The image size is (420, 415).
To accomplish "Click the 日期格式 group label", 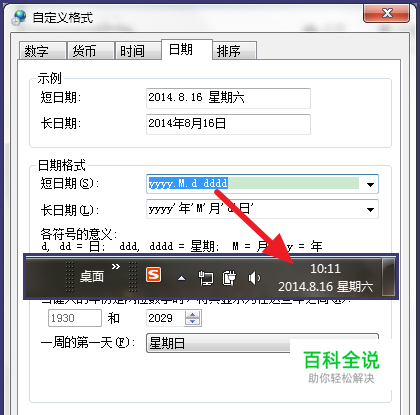I will [62, 165].
